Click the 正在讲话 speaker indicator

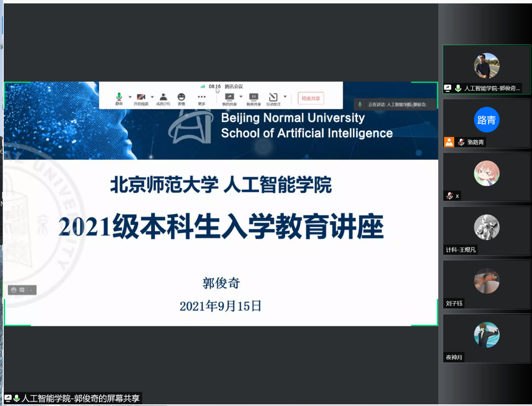click(x=396, y=104)
